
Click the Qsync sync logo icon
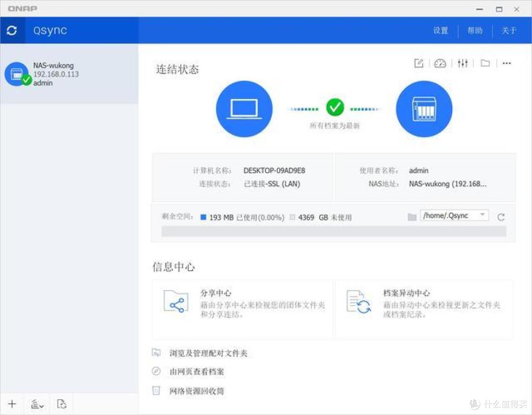(12, 31)
